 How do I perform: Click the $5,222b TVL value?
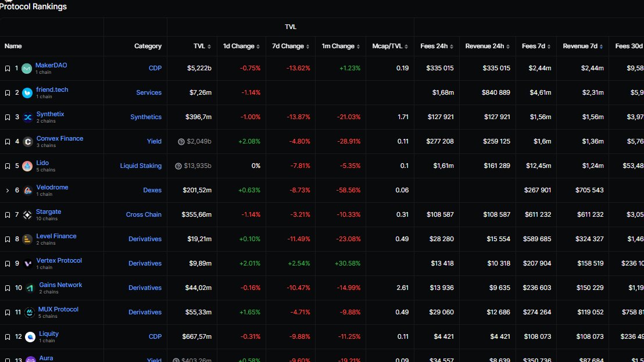[199, 68]
